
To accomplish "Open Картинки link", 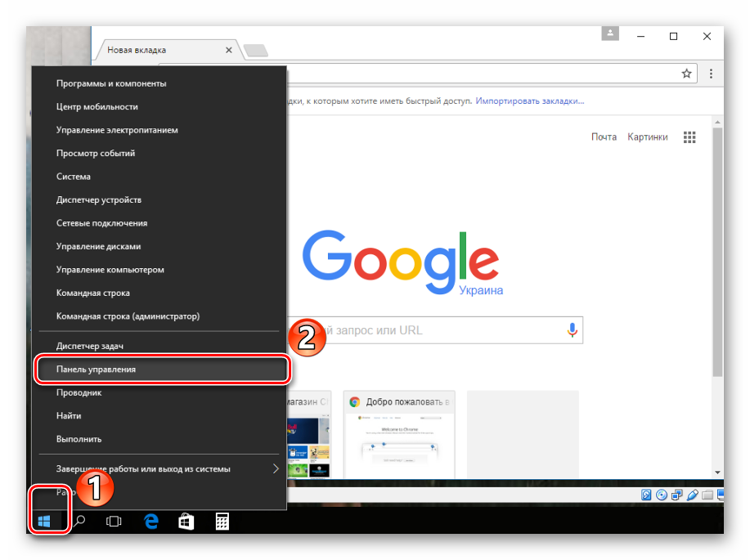I will pos(648,137).
